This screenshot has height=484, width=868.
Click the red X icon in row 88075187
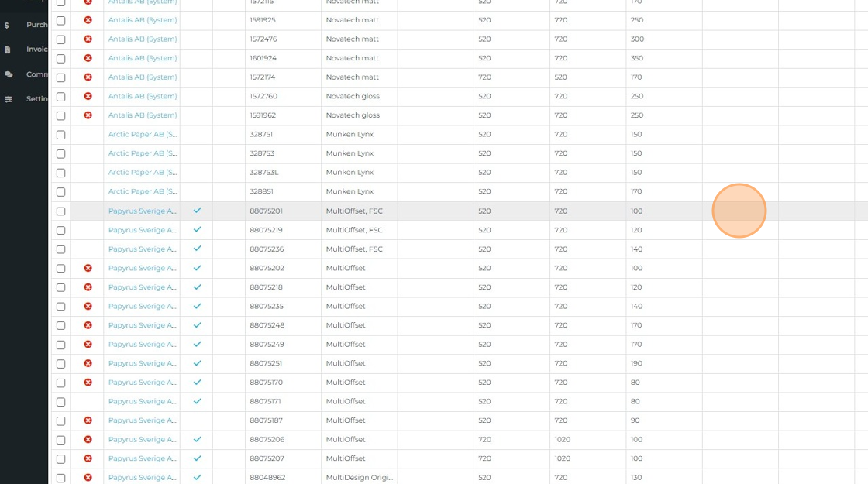[88, 420]
